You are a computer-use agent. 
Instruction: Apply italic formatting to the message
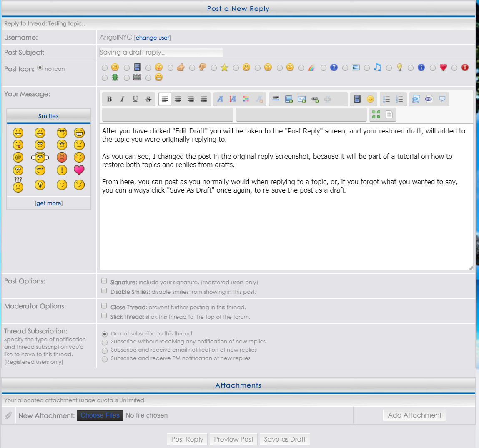tap(122, 99)
